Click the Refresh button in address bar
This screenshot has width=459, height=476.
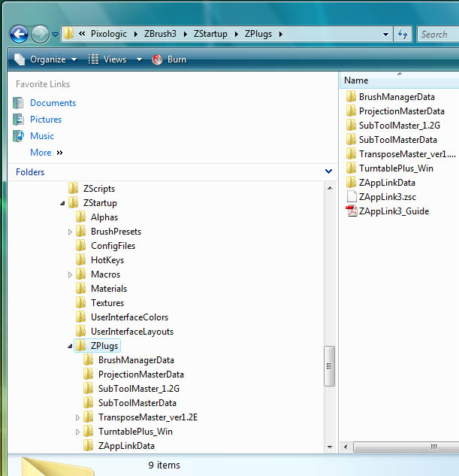(x=403, y=34)
